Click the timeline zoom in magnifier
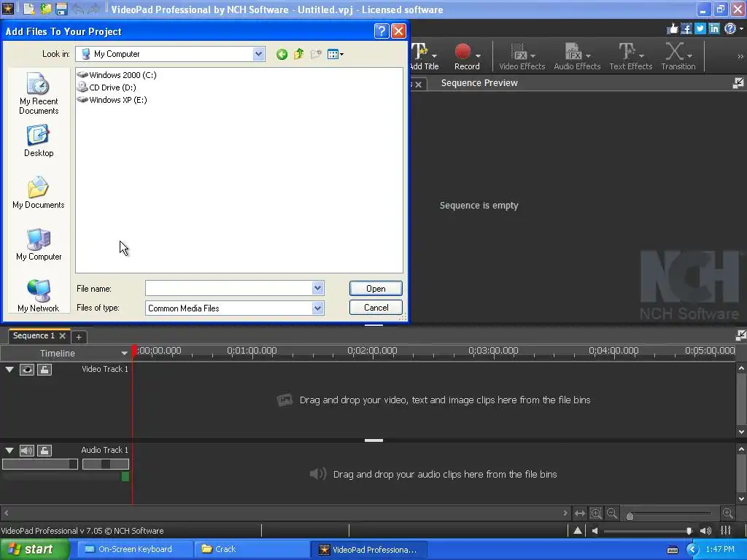Viewport: 747px width, 560px height. pyautogui.click(x=727, y=513)
